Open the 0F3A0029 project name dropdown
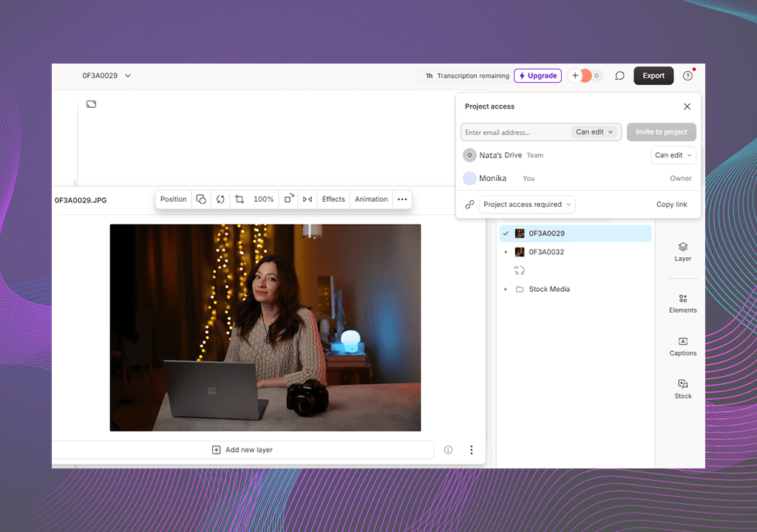 coord(106,76)
